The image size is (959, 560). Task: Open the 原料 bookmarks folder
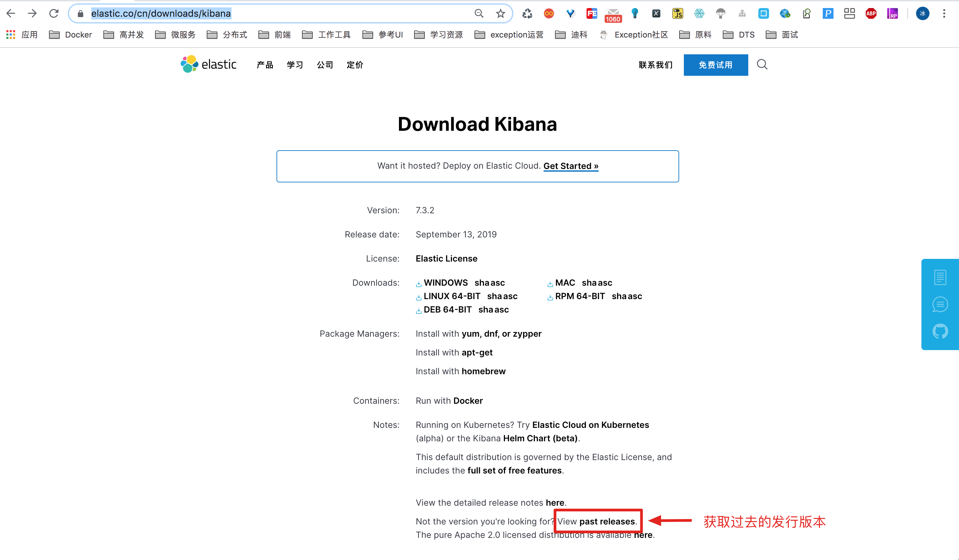coord(696,35)
